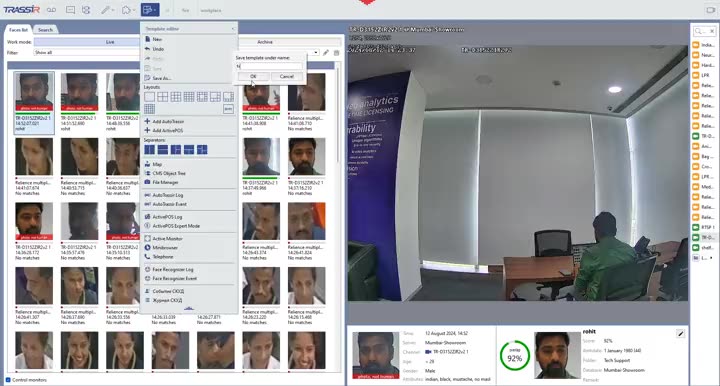Select 'Archive' work mode
The height and width of the screenshot is (386, 720).
pyautogui.click(x=265, y=42)
